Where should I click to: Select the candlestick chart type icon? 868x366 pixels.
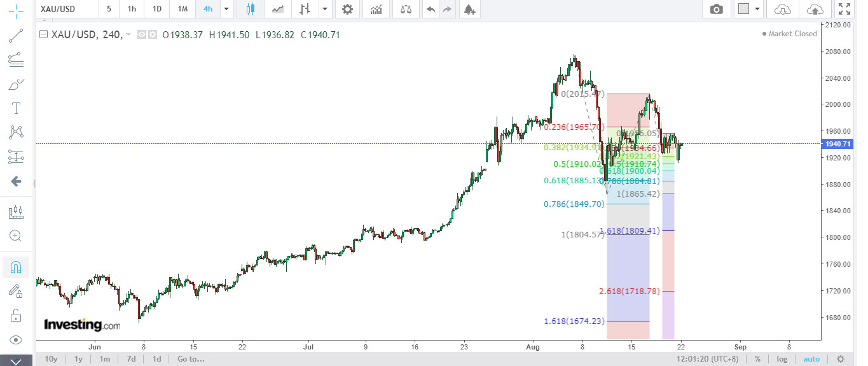click(x=249, y=9)
